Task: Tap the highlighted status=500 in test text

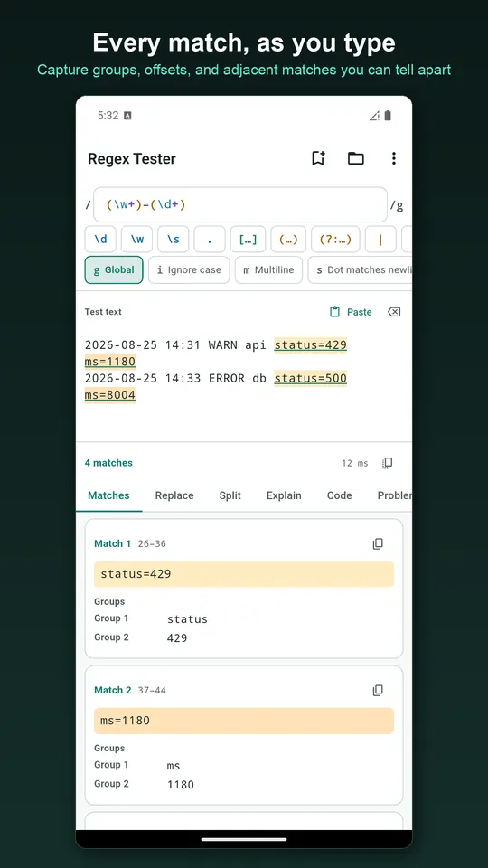Action: pos(310,379)
